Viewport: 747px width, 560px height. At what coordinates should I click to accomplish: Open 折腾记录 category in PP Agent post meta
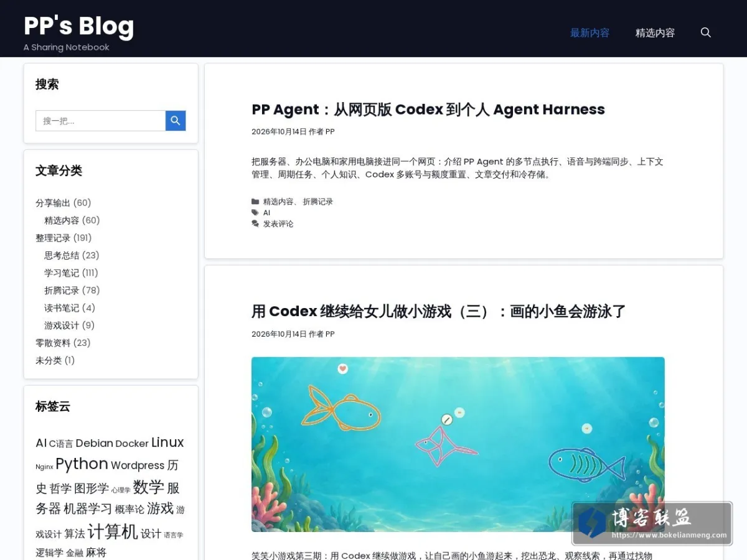[318, 202]
